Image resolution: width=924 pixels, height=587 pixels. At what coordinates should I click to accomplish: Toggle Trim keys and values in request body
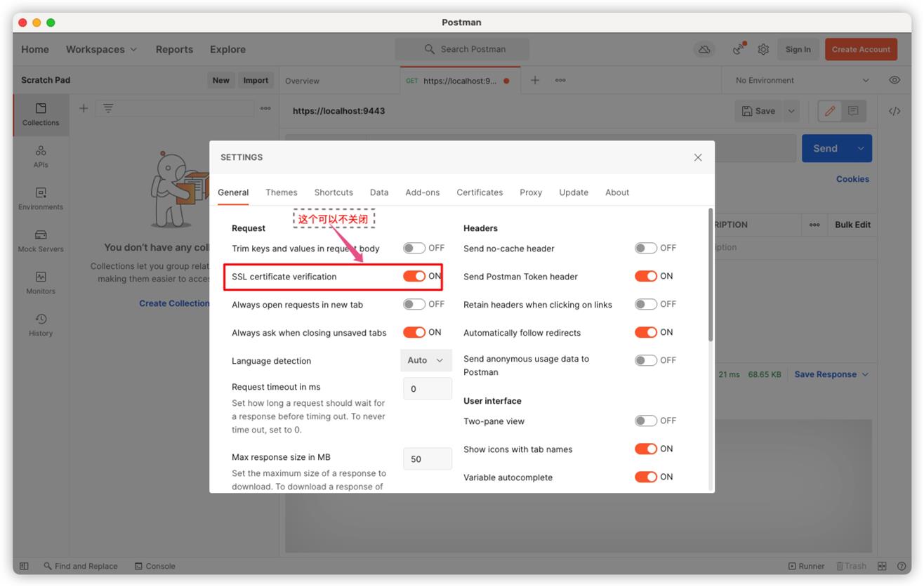coord(414,248)
